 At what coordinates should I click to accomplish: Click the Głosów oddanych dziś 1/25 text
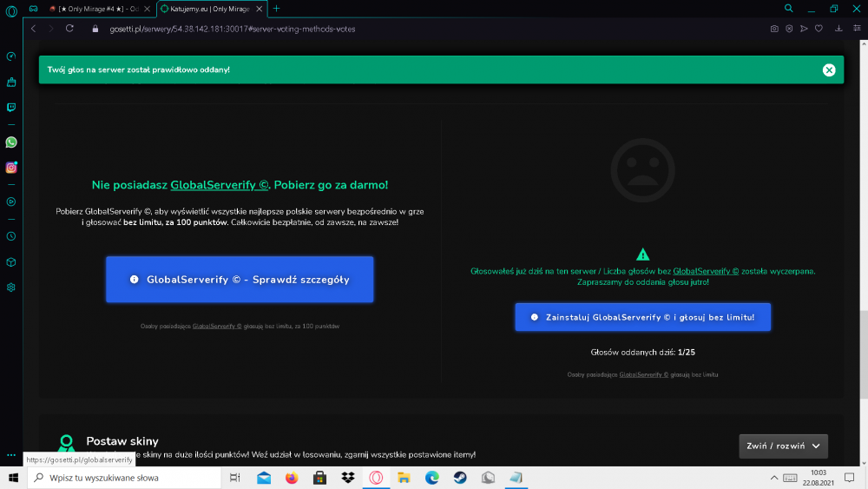(642, 353)
